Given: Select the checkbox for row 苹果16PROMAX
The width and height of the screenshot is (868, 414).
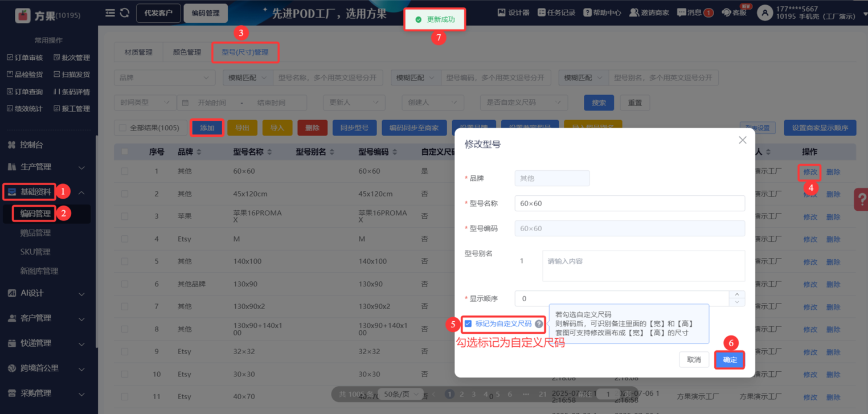Looking at the screenshot, I should pyautogui.click(x=125, y=216).
